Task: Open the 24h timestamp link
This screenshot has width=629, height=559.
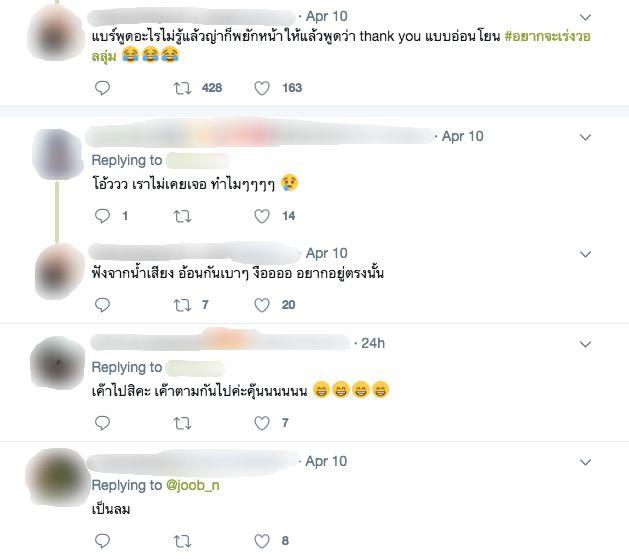Action: (373, 343)
